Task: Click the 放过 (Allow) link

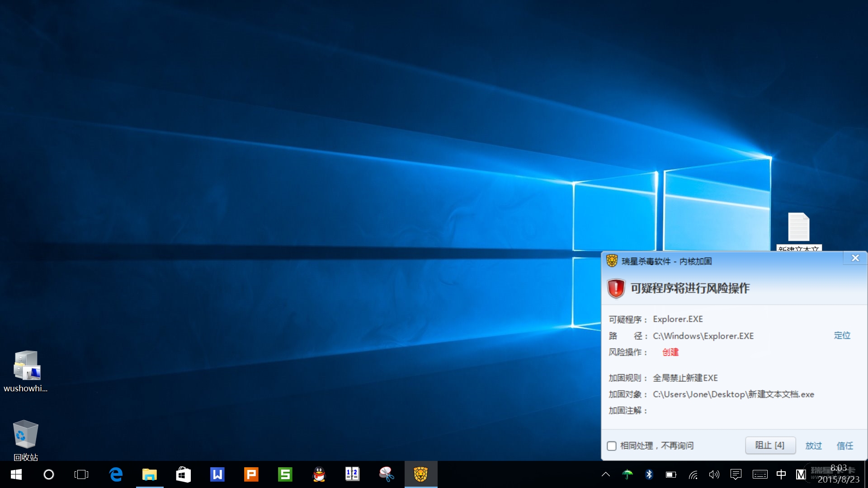Action: 813,446
